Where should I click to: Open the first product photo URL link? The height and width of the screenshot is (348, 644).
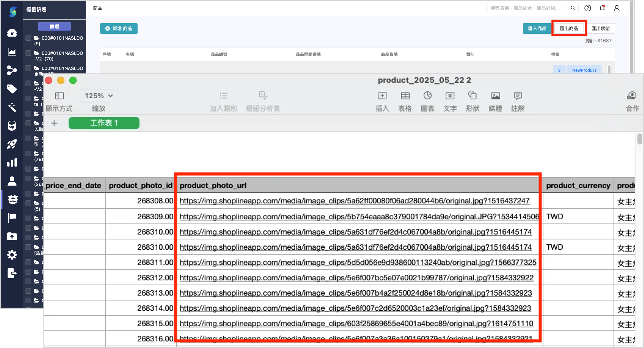point(354,201)
